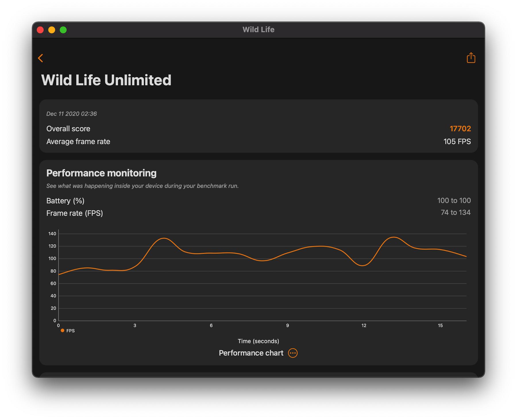The image size is (517, 420).
Task: Click the 105 FPS average value
Action: pos(457,142)
